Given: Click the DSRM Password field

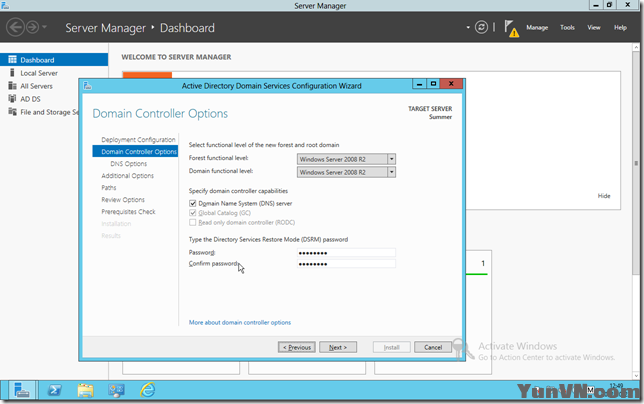Looking at the screenshot, I should coord(346,252).
